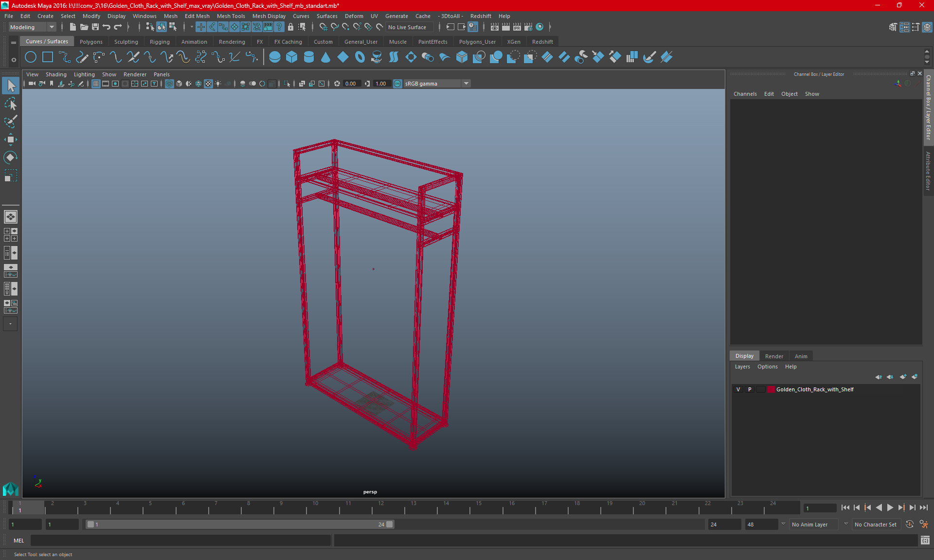Switch to the Render layer tab

pos(774,356)
